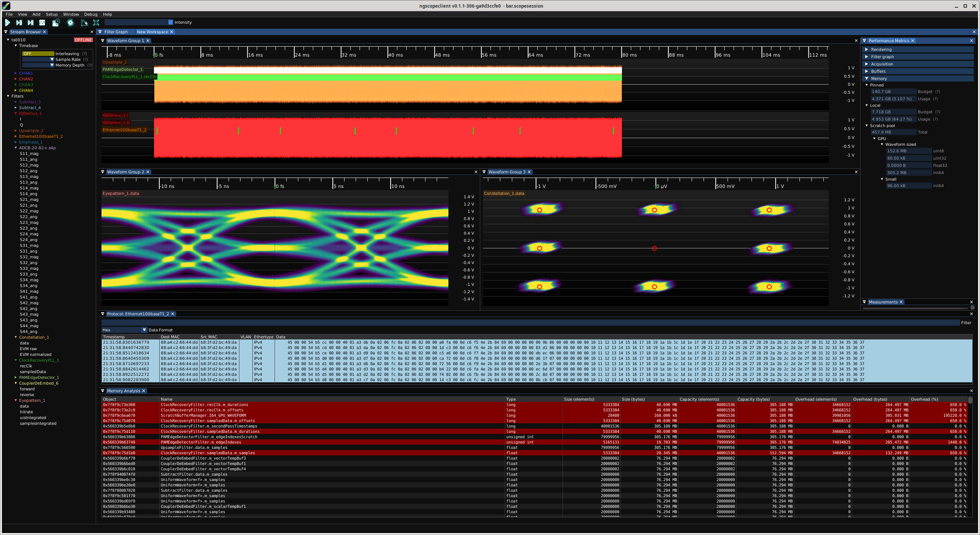980x535 pixels.
Task: Click the stop trigger waveform icon
Action: [x=42, y=23]
